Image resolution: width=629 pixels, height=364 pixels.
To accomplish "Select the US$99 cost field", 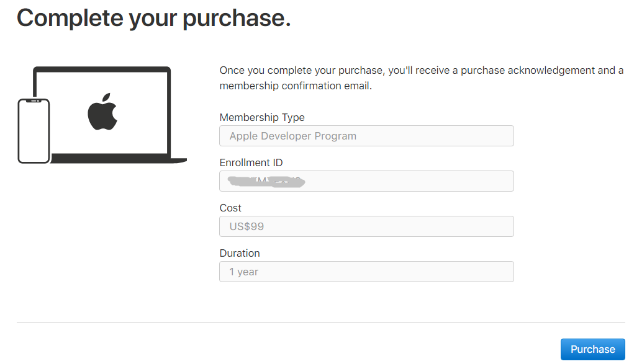I will [x=366, y=226].
